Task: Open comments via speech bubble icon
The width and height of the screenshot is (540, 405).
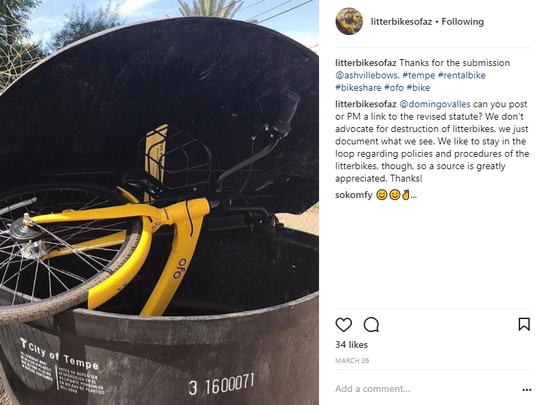Action: coord(371,325)
